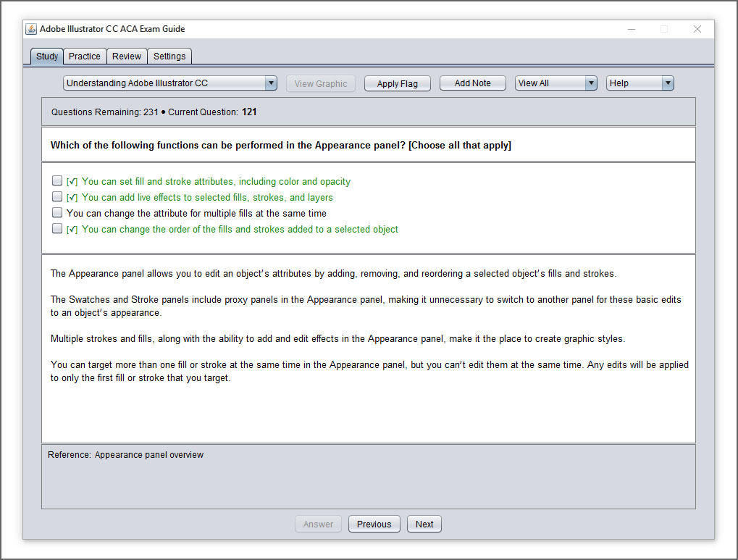Check the multiple fills same time option
The width and height of the screenshot is (738, 560).
[57, 212]
